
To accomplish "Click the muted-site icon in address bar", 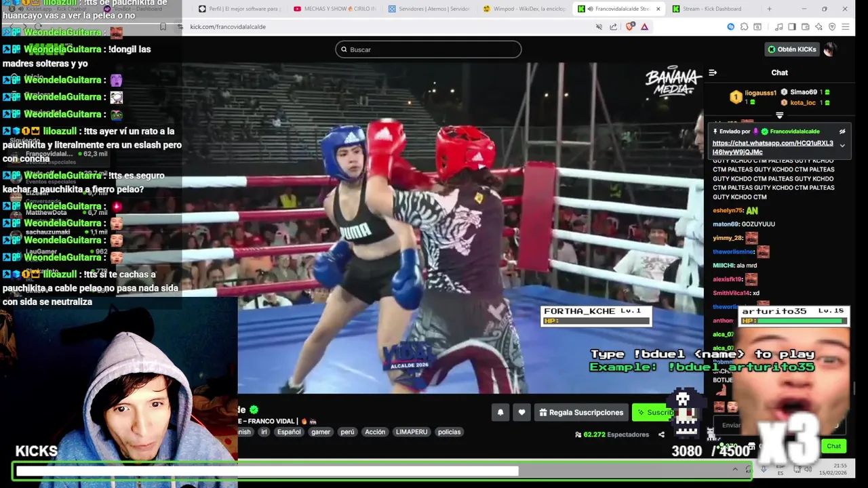I will (x=599, y=26).
